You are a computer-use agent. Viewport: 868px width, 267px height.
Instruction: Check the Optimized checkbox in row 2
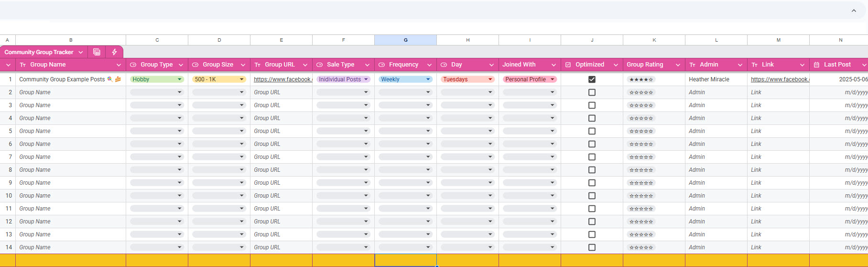592,92
